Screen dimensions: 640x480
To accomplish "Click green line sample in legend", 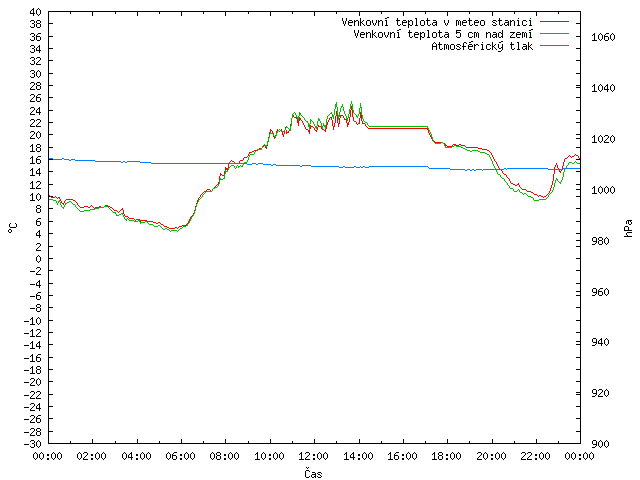I will coord(554,33).
